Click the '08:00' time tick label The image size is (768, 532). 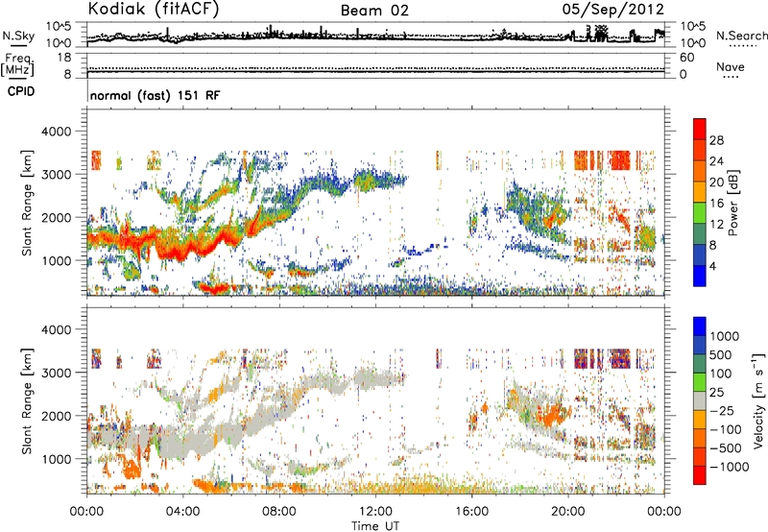click(x=279, y=512)
